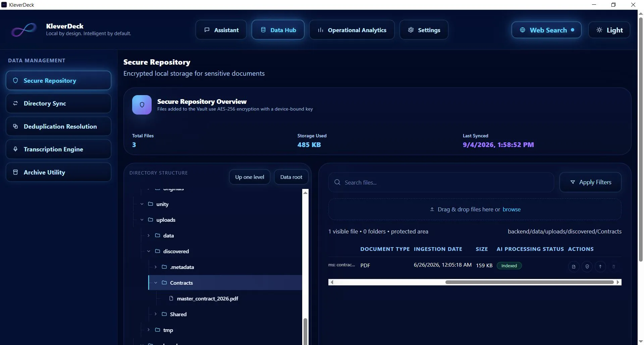Click the funnel icon on Apply Filters
This screenshot has width=644, height=345.
pyautogui.click(x=573, y=182)
